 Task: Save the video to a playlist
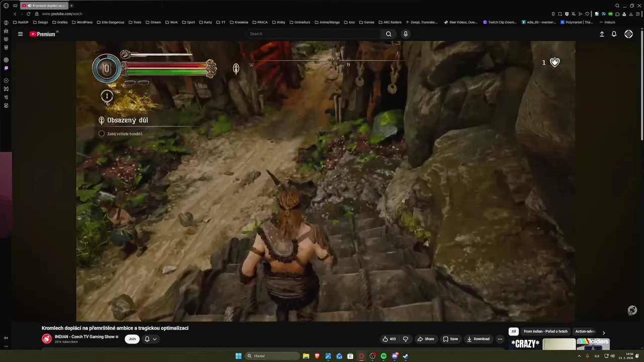(x=450, y=339)
